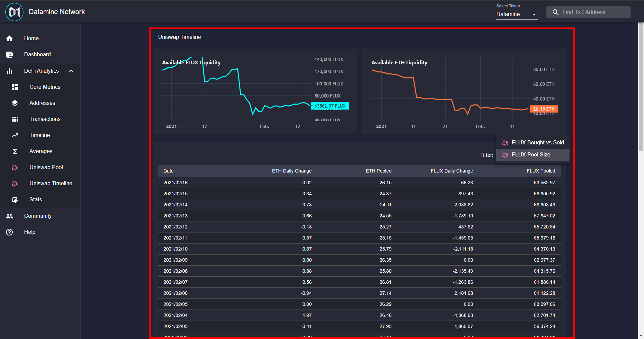Select FLUX Pool Size filter option
Image resolution: width=644 pixels, height=339 pixels.
(533, 155)
